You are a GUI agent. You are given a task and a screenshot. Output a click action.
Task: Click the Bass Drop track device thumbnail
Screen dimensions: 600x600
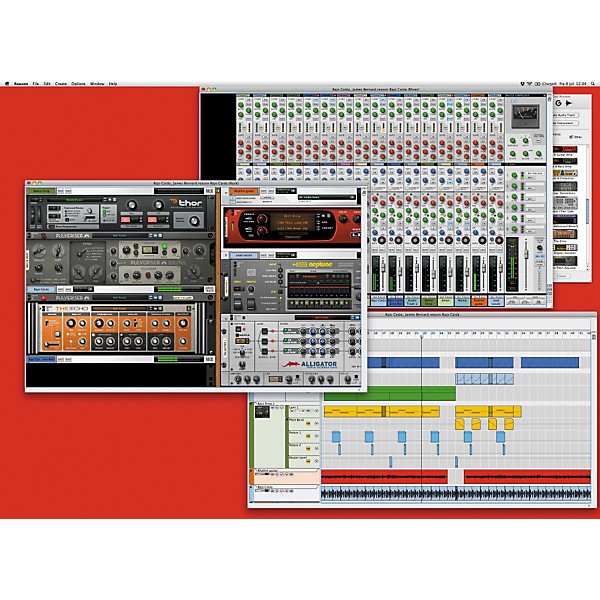coord(262,412)
